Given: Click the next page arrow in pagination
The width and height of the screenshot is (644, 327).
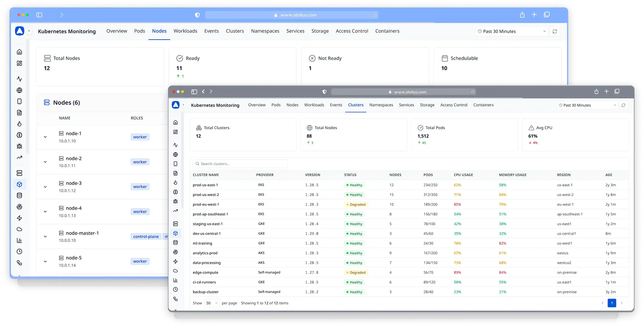Looking at the screenshot, I should pyautogui.click(x=622, y=303).
